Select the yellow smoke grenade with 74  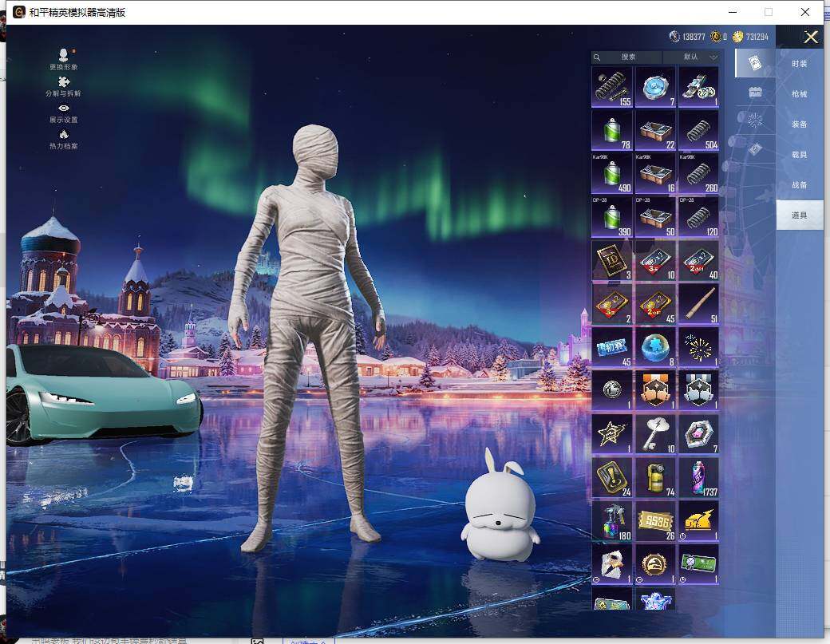pyautogui.click(x=655, y=477)
